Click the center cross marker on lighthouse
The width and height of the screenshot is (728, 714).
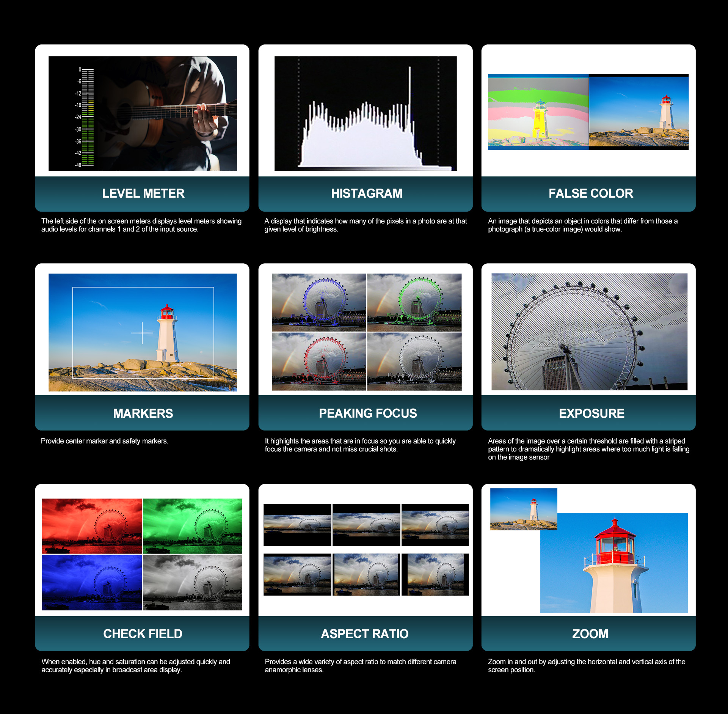[142, 333]
